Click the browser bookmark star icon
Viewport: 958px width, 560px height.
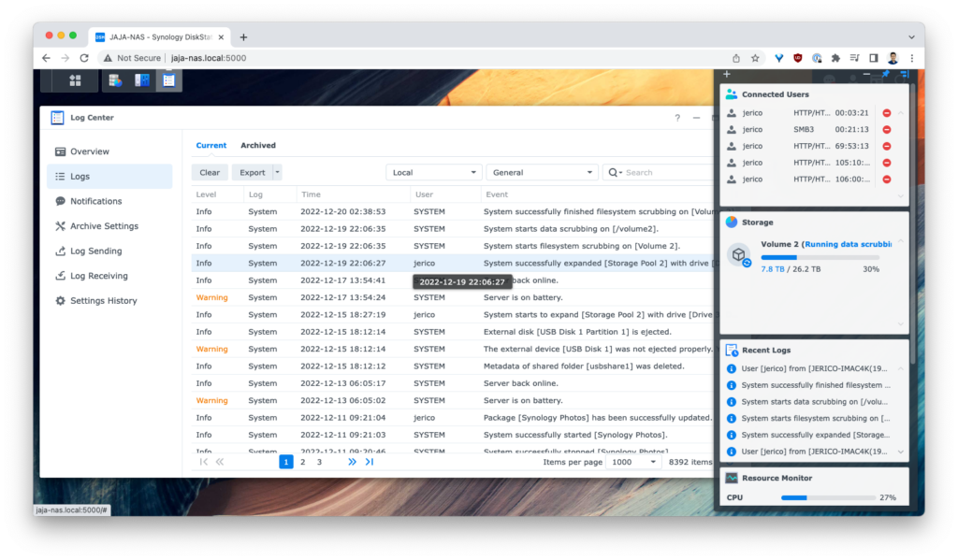[755, 58]
